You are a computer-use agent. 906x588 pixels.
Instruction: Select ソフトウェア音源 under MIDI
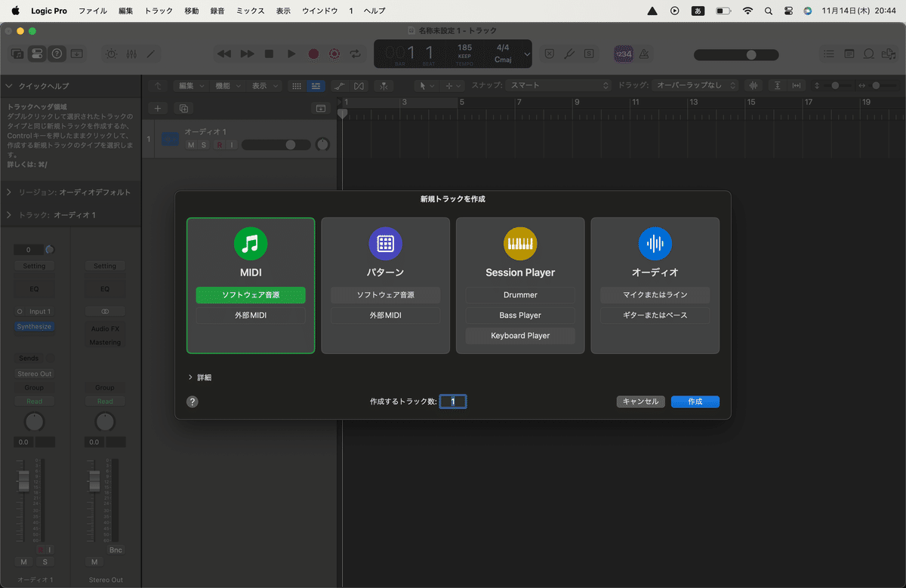[x=251, y=295]
